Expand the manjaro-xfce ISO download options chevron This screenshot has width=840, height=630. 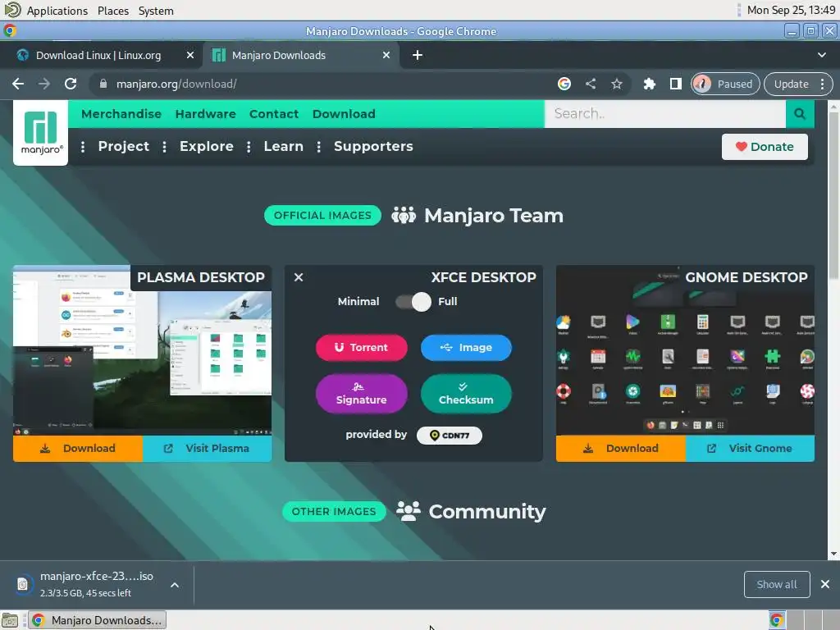click(175, 585)
